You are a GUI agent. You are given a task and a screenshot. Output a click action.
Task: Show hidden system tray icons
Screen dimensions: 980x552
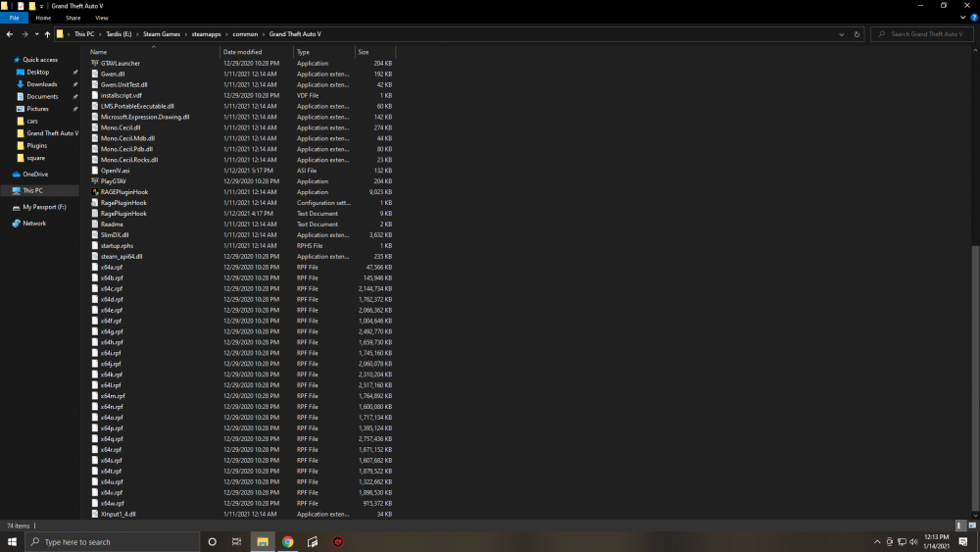click(877, 542)
